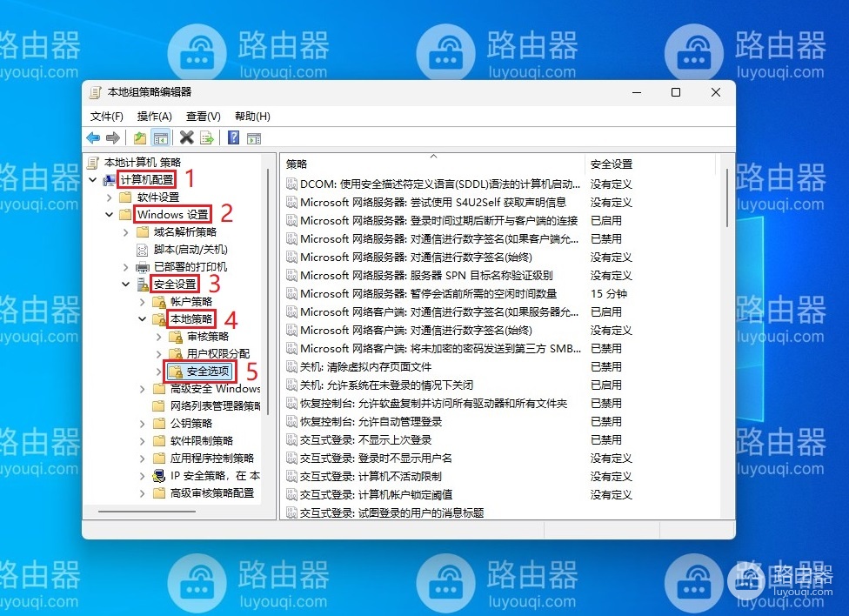
Task: Click the Show/Hide action pane icon
Action: coord(254,138)
